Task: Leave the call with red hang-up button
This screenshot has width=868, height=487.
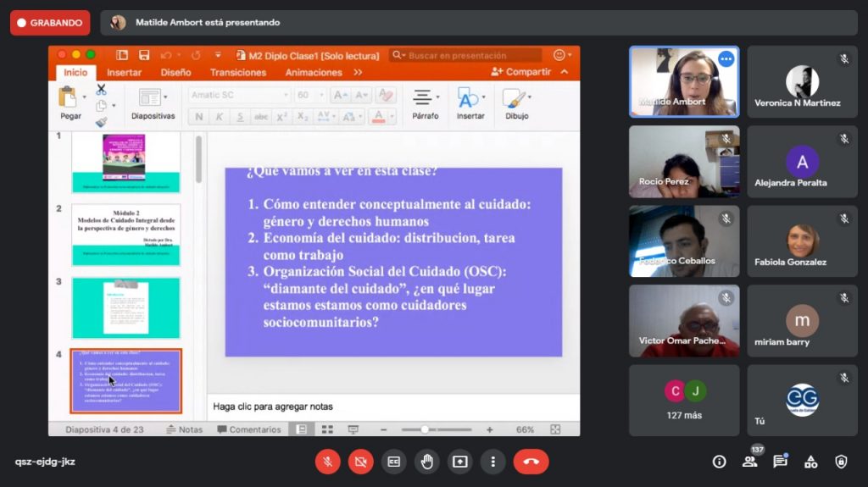Action: click(x=531, y=462)
